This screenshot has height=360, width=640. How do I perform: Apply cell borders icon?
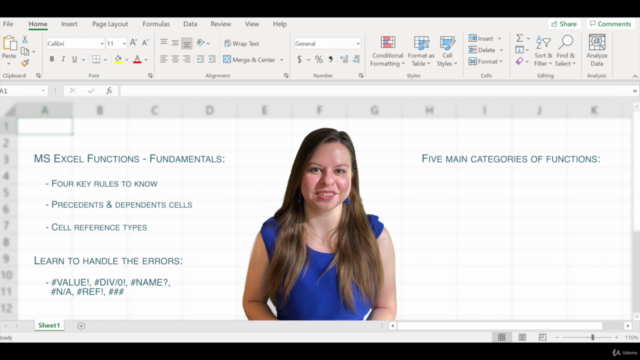click(96, 60)
